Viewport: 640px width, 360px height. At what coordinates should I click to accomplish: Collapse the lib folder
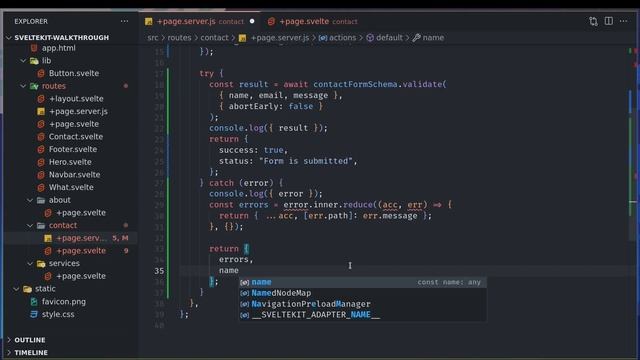tap(23, 60)
